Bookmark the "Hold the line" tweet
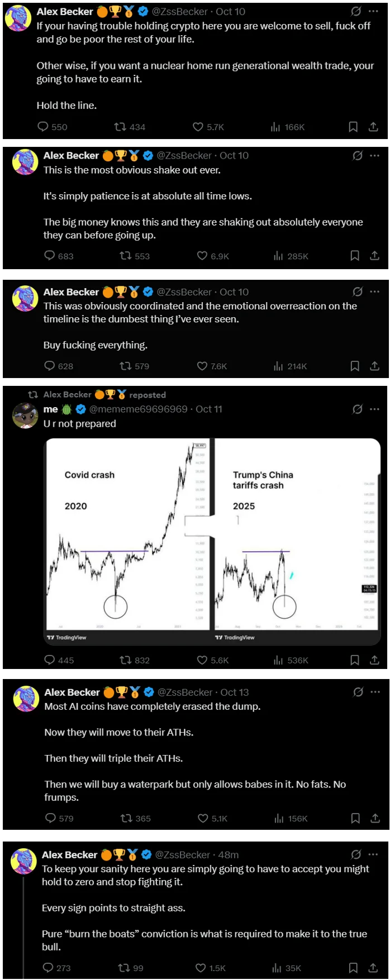Viewport: 390px width, 980px height. coord(353,127)
